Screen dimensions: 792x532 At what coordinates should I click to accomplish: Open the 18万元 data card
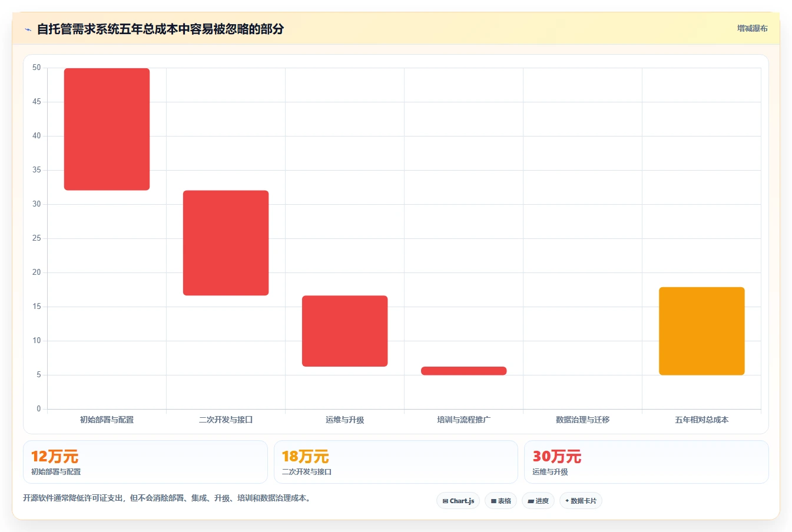(396, 462)
